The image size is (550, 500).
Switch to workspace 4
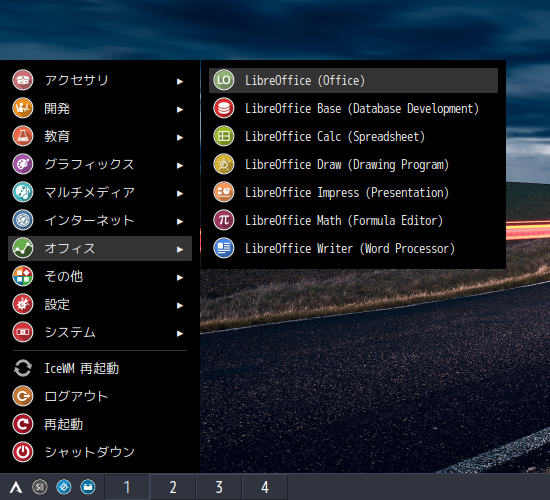265,487
